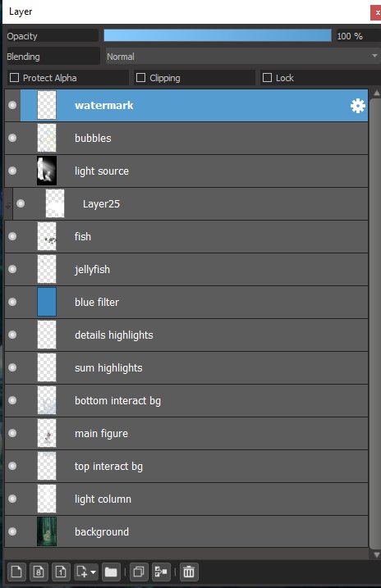This screenshot has height=588, width=381.
Task: Select the blue filter layer
Action: tap(186, 303)
